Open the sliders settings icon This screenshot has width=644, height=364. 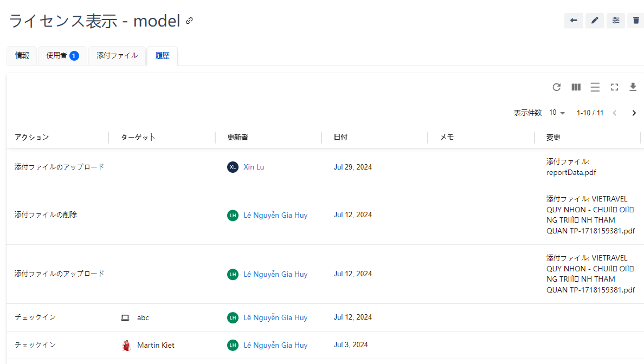point(616,21)
